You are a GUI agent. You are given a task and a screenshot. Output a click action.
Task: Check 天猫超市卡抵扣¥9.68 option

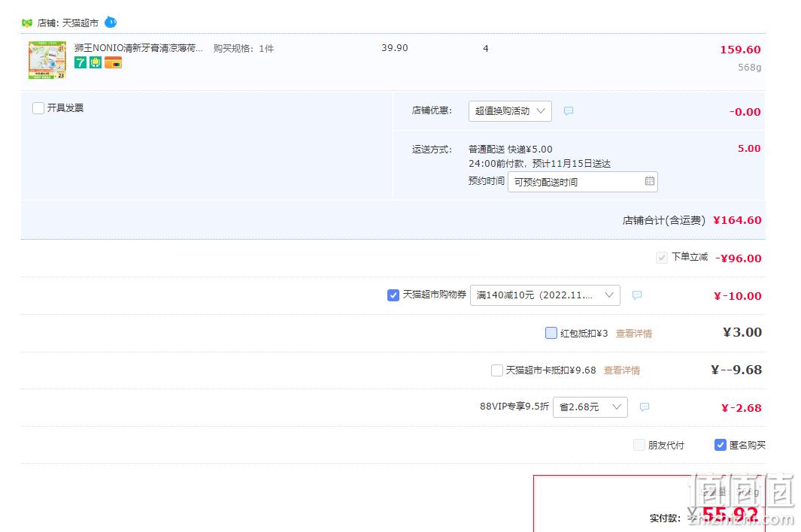coord(496,370)
